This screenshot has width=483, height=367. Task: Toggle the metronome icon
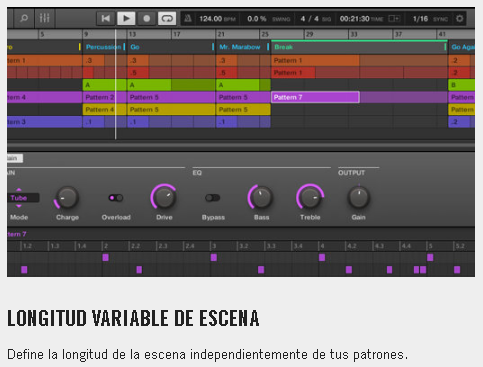point(188,18)
